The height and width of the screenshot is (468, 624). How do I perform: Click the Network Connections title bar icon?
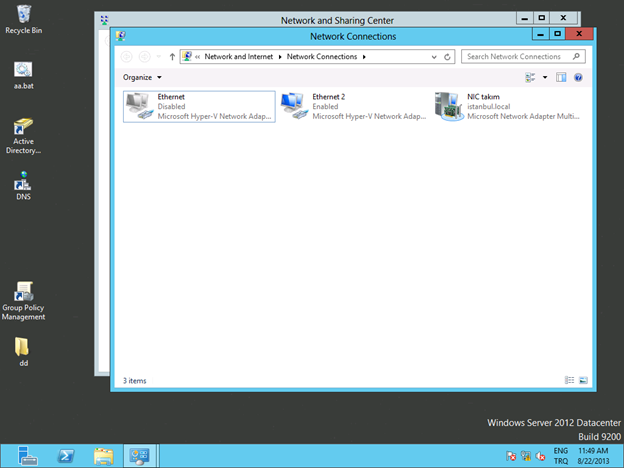point(121,36)
